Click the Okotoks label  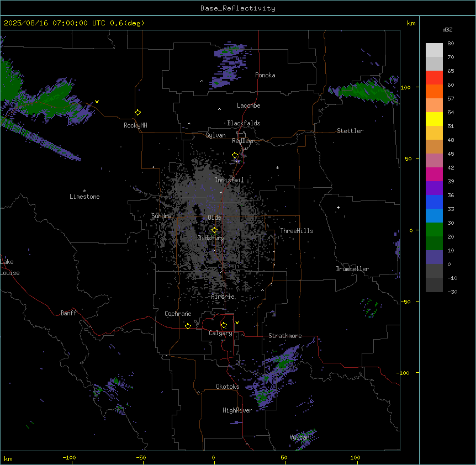[x=228, y=387]
